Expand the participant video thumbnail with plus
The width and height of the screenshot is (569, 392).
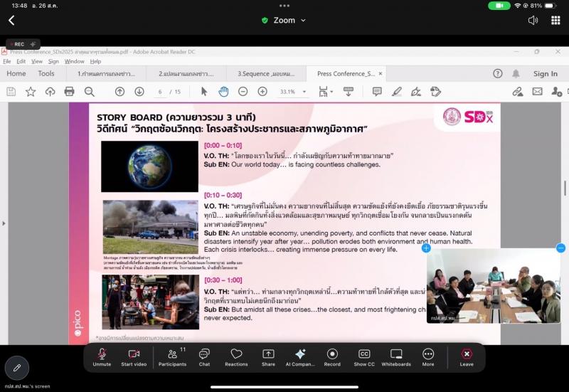click(426, 248)
